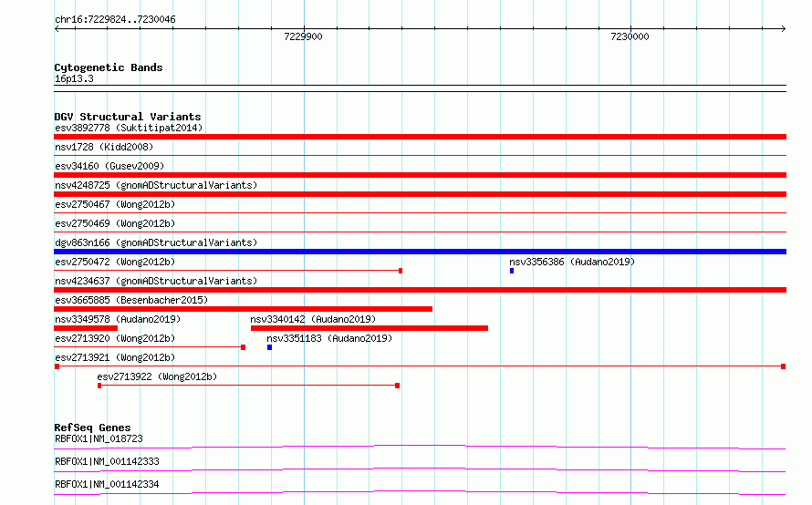812x505 pixels.
Task: Click the red esv3665885 variant bar
Action: [243, 309]
